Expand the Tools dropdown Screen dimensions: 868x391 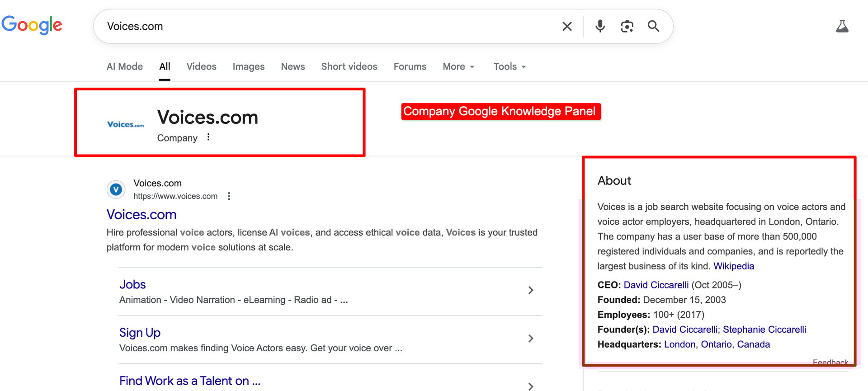tap(510, 66)
